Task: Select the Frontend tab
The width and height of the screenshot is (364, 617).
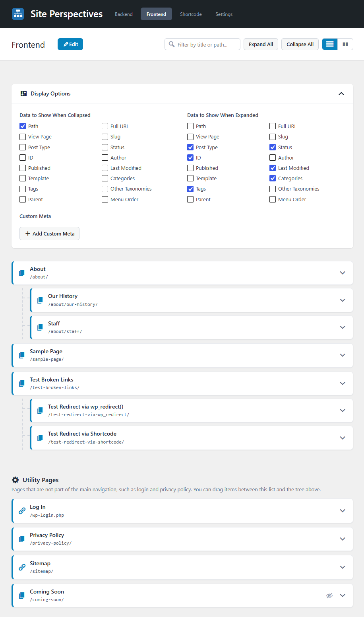Action: tap(156, 14)
